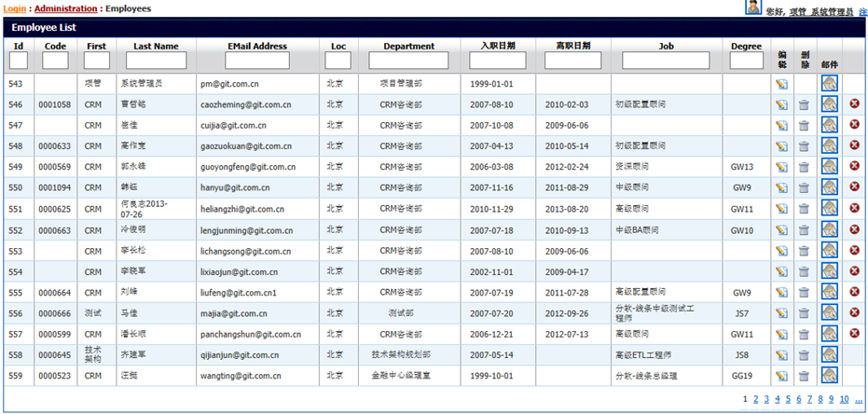Delete employee 558 with the trash icon
The image size is (868, 414).
804,355
